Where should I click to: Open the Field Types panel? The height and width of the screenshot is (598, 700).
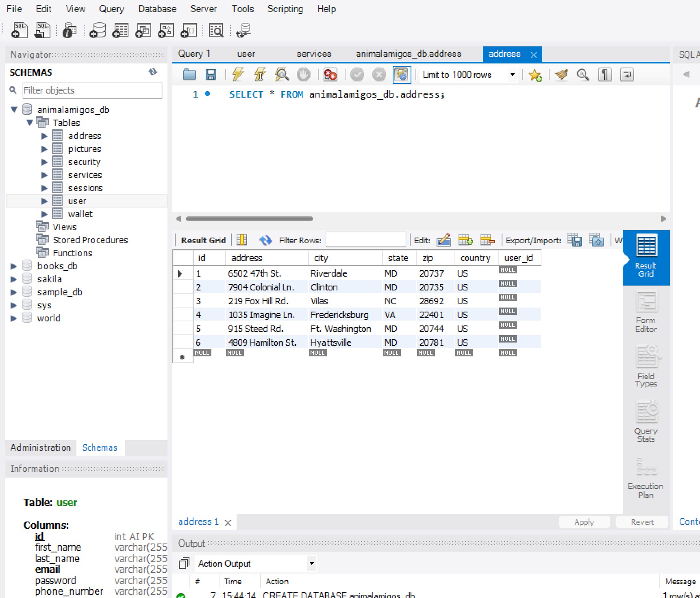(x=646, y=366)
